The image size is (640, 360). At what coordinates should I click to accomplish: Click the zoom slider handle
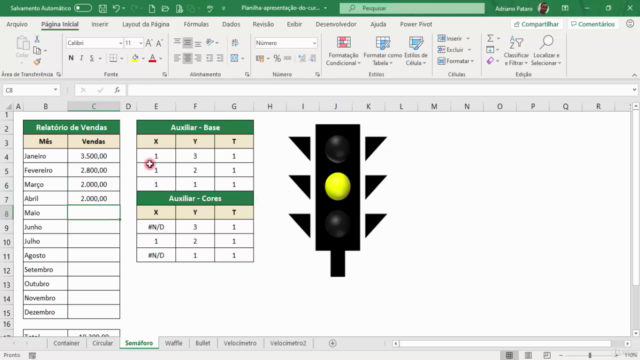[590, 356]
